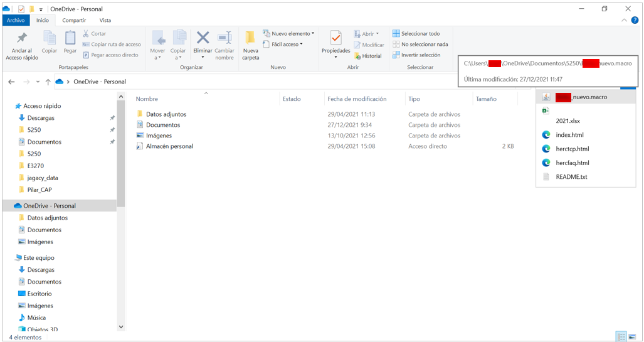Screen dimensions: 644x342
Task: Select the jagacy_data folder in sidebar
Action: pyautogui.click(x=43, y=178)
